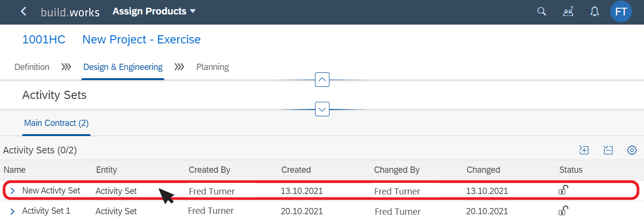Expand the Activity Set 1 row

13,211
